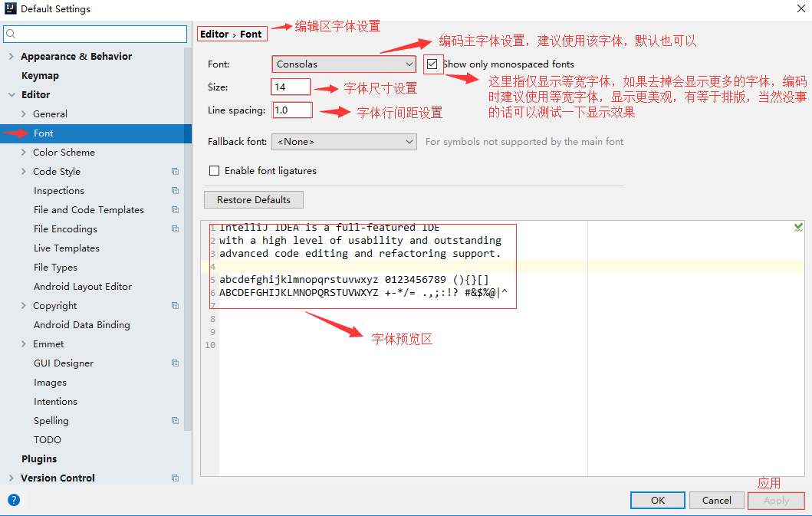This screenshot has height=516, width=812.
Task: Click the font Size input field
Action: 291,87
